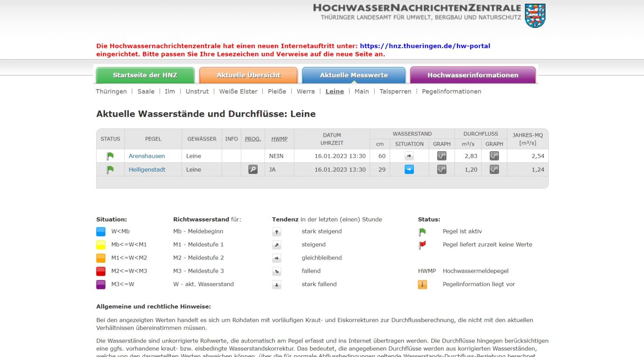644x357 pixels.
Task: Open Arenshausen discharge graph icon
Action: click(494, 156)
